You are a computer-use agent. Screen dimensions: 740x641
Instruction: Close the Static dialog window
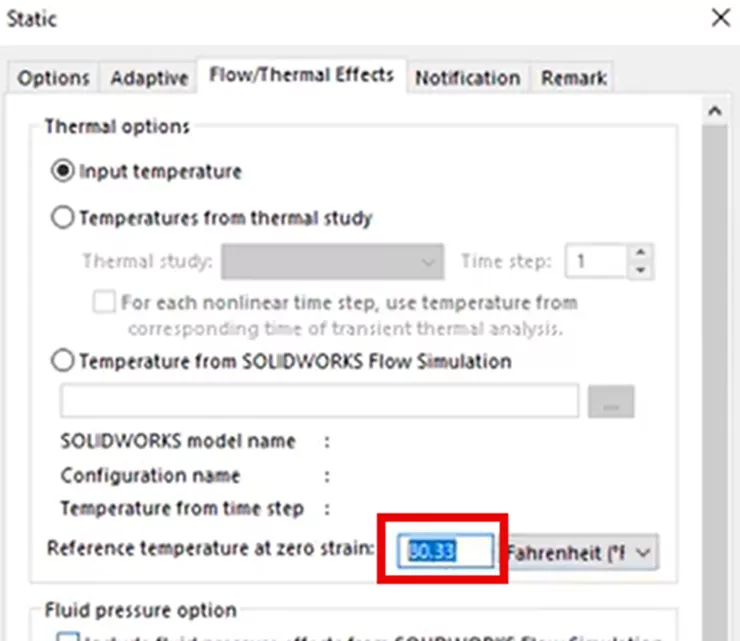pos(719,17)
